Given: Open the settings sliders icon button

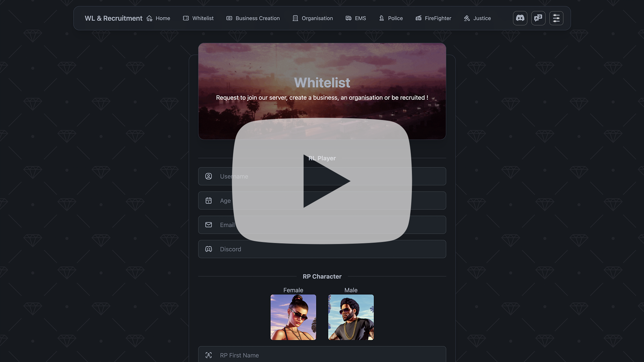Looking at the screenshot, I should 556,18.
